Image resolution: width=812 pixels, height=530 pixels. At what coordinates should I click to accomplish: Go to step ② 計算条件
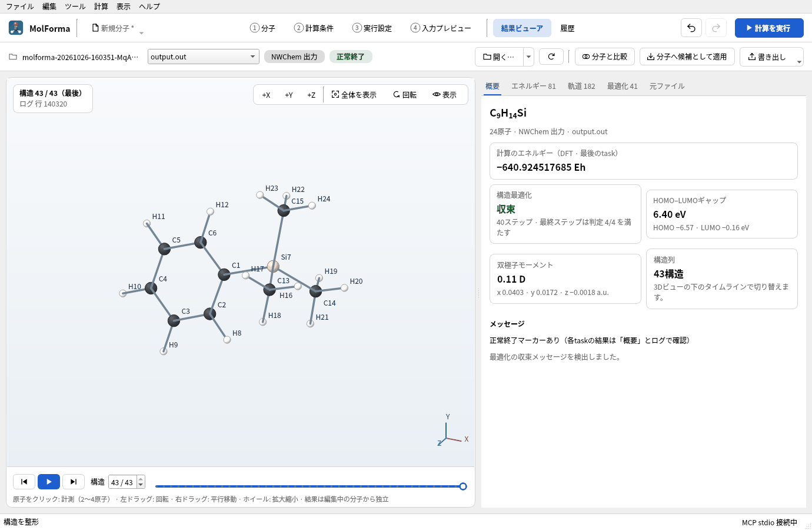tap(314, 28)
